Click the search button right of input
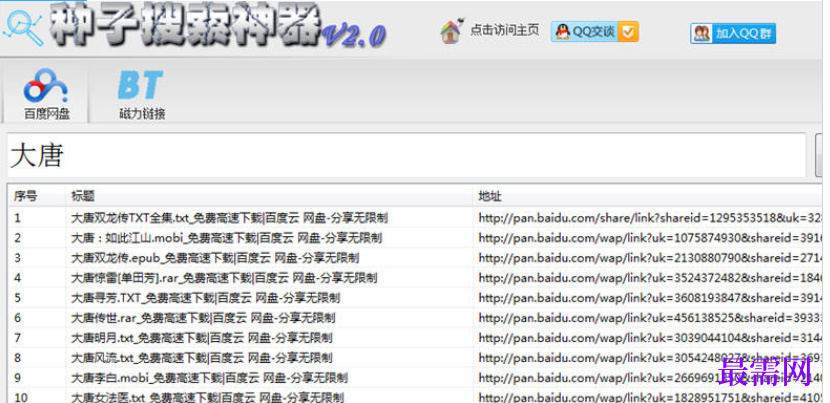 point(820,155)
